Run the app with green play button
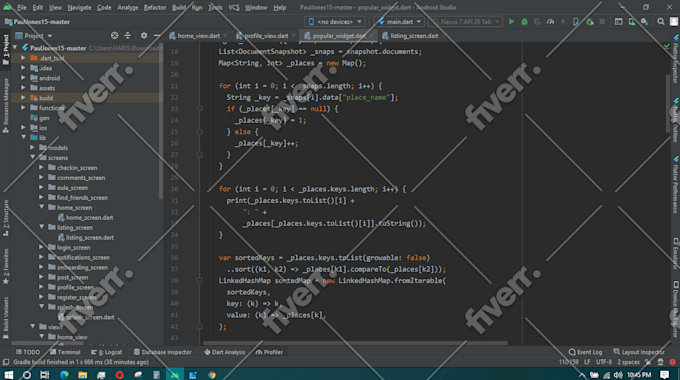This screenshot has height=380, width=680. click(511, 22)
